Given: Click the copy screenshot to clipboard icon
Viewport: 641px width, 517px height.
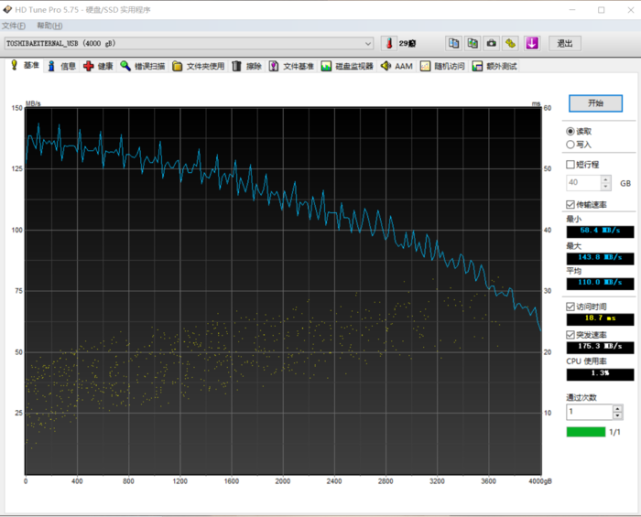Looking at the screenshot, I should tap(472, 43).
